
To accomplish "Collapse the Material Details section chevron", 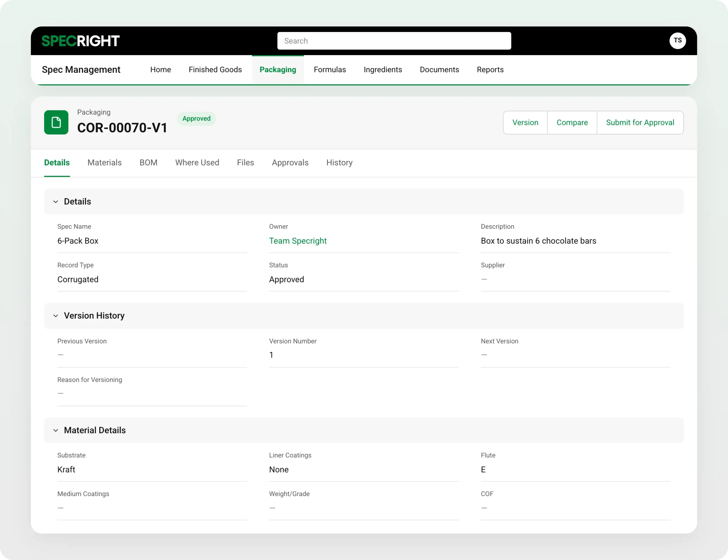I will tap(56, 430).
